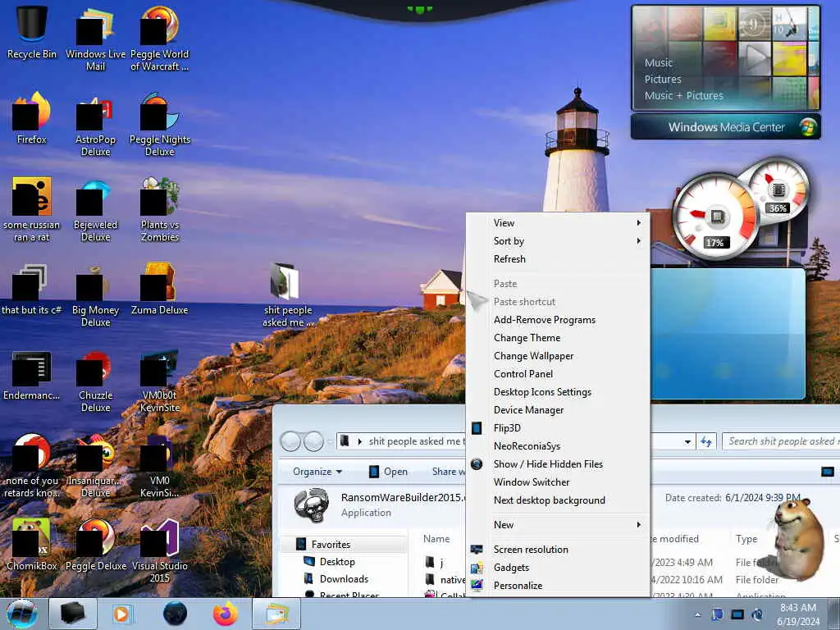Open Peggle Nights Deluxe desktop icon
This screenshot has width=840, height=630.
click(x=160, y=125)
